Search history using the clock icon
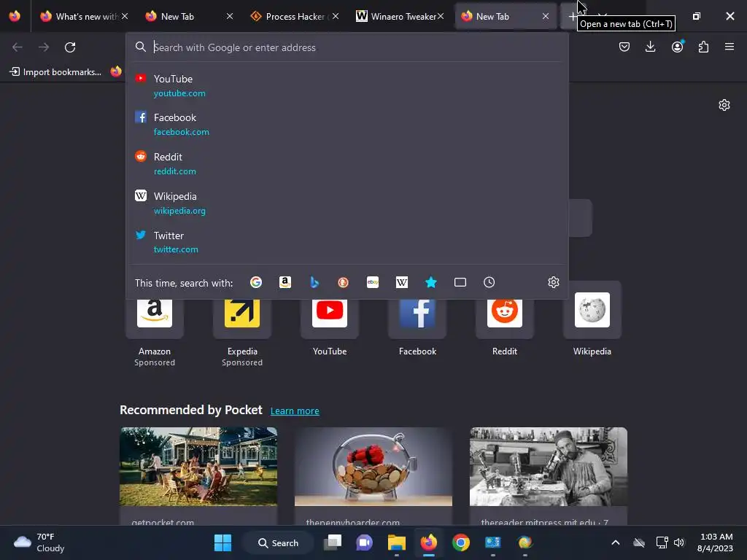This screenshot has height=560, width=747. coord(489,282)
